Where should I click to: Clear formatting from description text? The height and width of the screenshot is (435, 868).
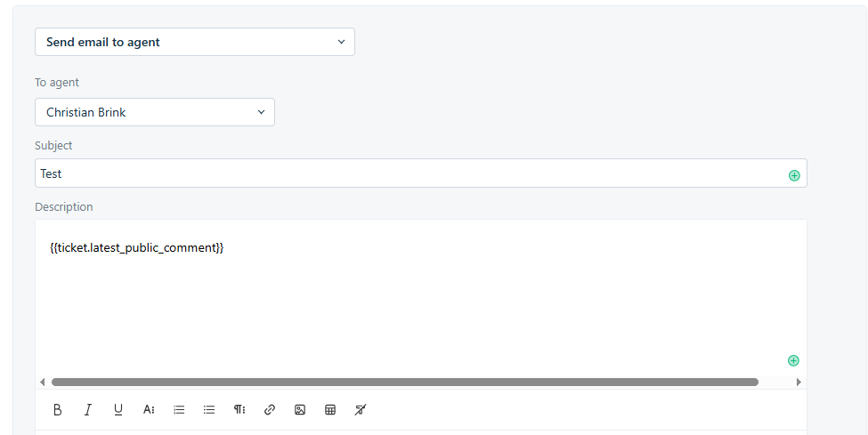point(361,409)
